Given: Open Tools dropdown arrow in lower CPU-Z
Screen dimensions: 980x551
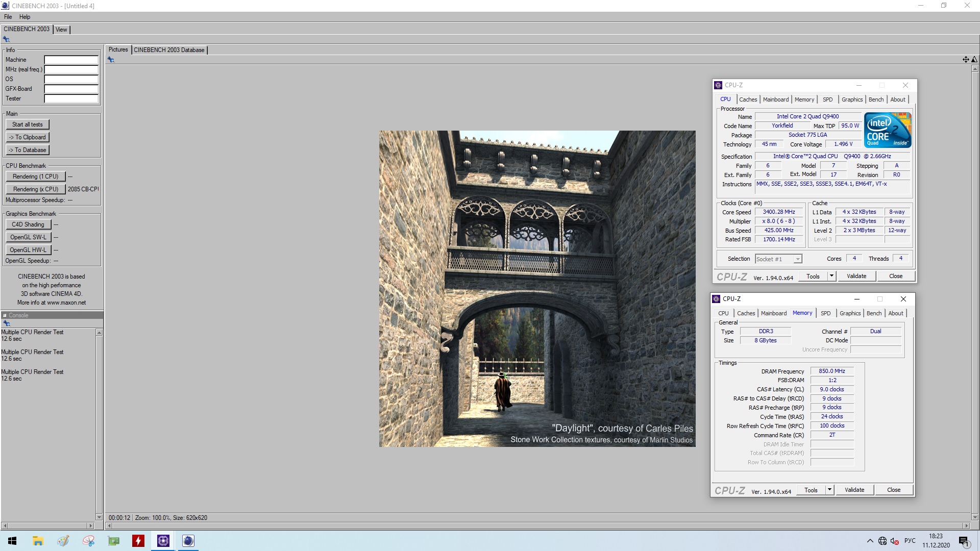Looking at the screenshot, I should tap(829, 490).
